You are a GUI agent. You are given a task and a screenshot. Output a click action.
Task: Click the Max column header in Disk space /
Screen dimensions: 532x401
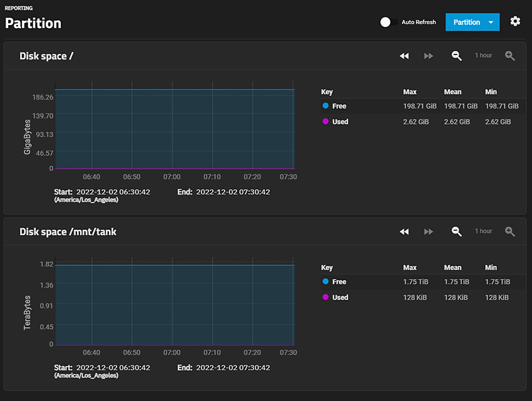tap(410, 91)
